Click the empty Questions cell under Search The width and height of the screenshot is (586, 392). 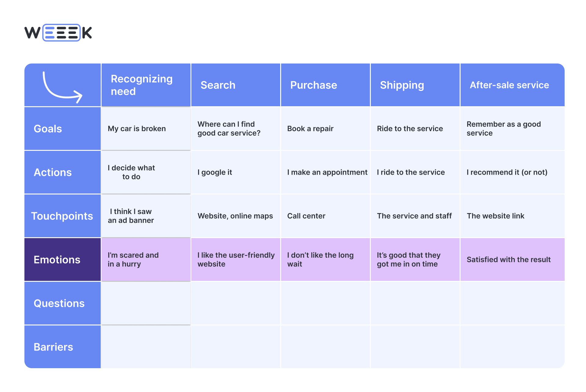(x=236, y=303)
